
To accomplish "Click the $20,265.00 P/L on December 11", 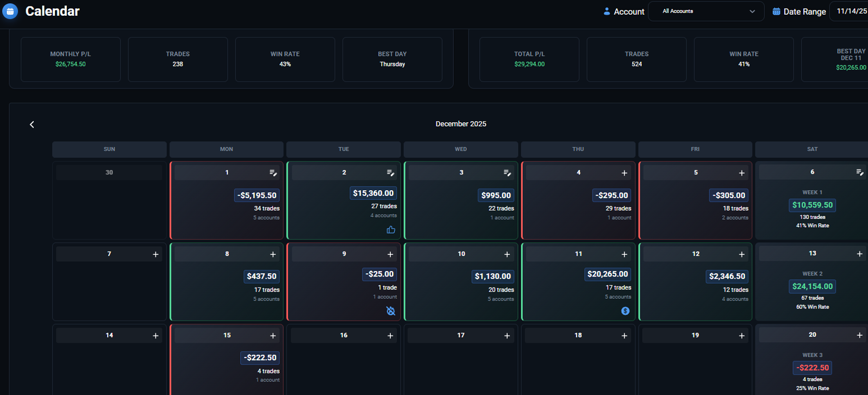I will (608, 274).
